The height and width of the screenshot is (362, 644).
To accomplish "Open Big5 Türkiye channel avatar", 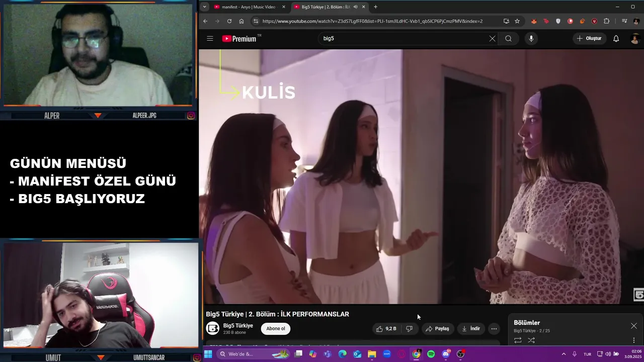I will point(213,329).
